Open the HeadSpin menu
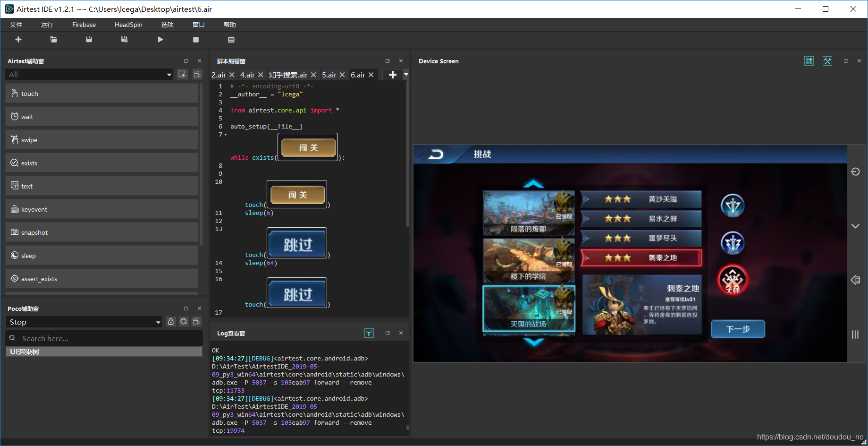868x446 pixels. click(128, 25)
